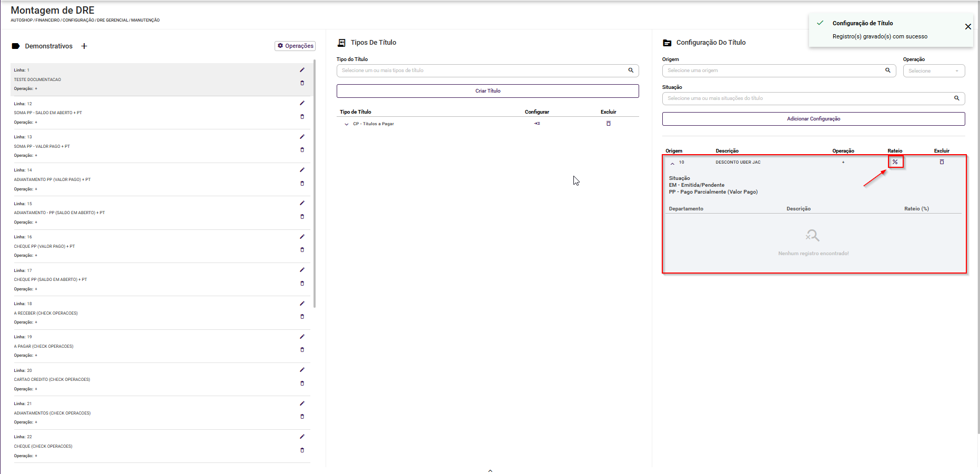
Task: Delete Linha 13 SOMA PP - VALOR PAGO
Action: (302, 150)
